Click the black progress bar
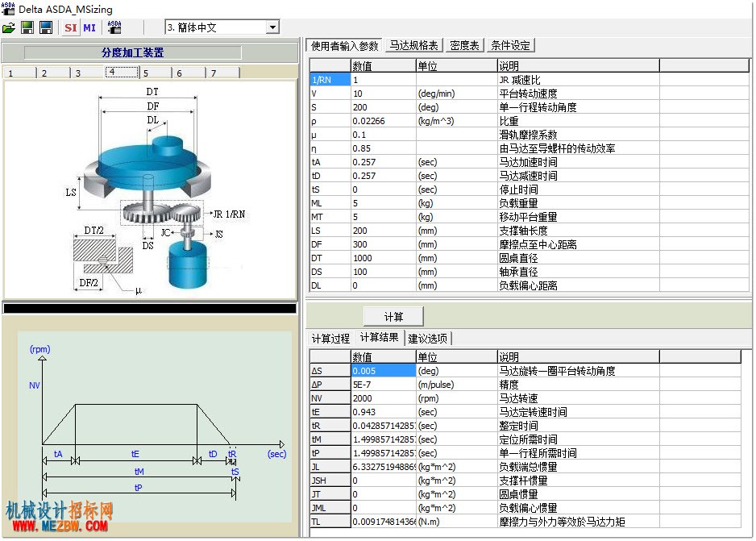The height and width of the screenshot is (541, 756). (x=150, y=309)
